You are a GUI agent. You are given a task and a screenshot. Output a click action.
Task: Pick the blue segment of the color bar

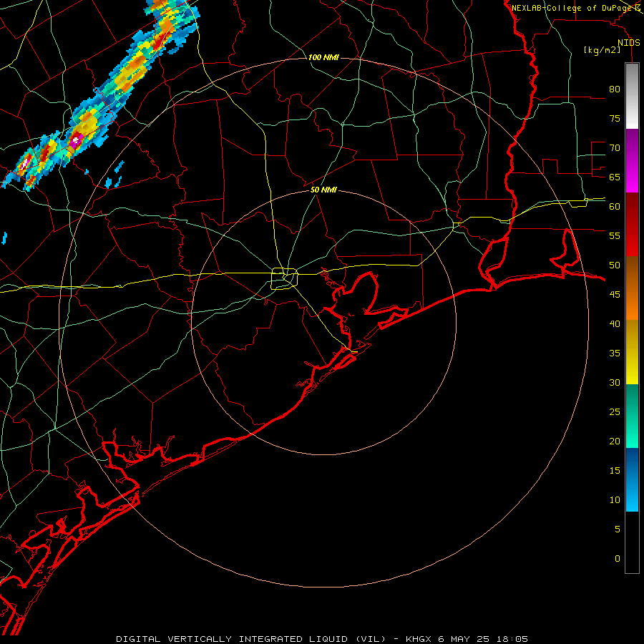point(632,479)
